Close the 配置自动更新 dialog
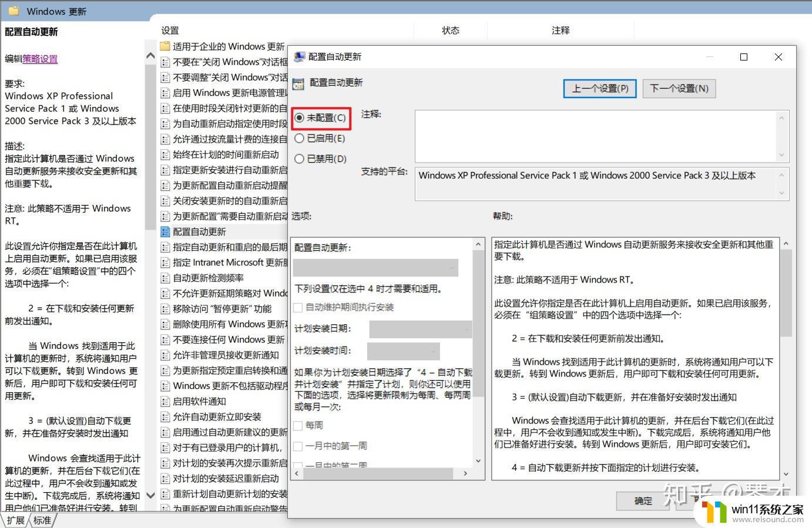Viewport: 812px width, 528px height. [x=779, y=57]
